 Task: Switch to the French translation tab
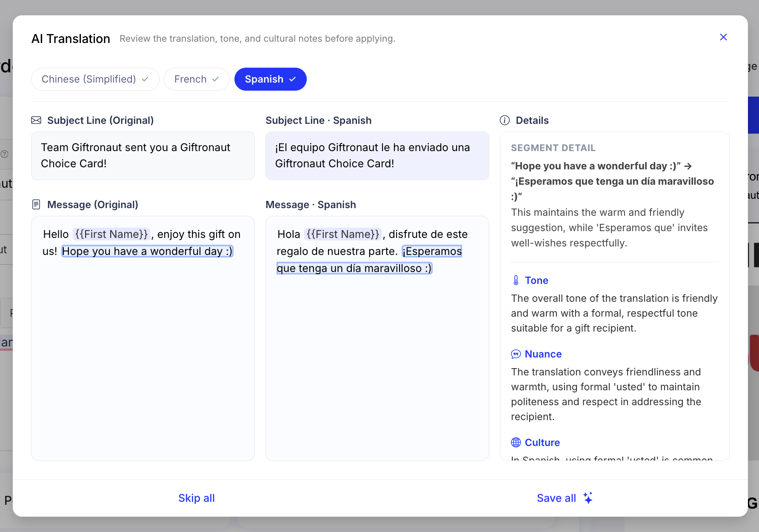tap(197, 79)
